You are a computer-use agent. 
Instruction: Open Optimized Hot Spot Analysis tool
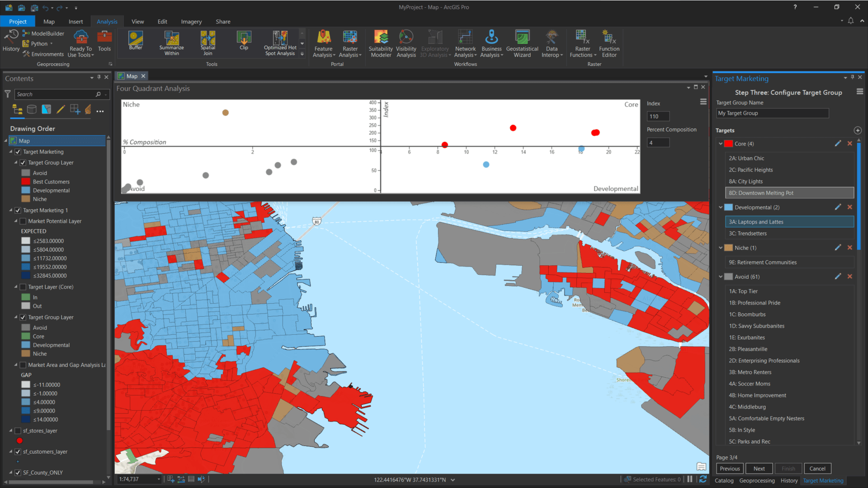[280, 43]
